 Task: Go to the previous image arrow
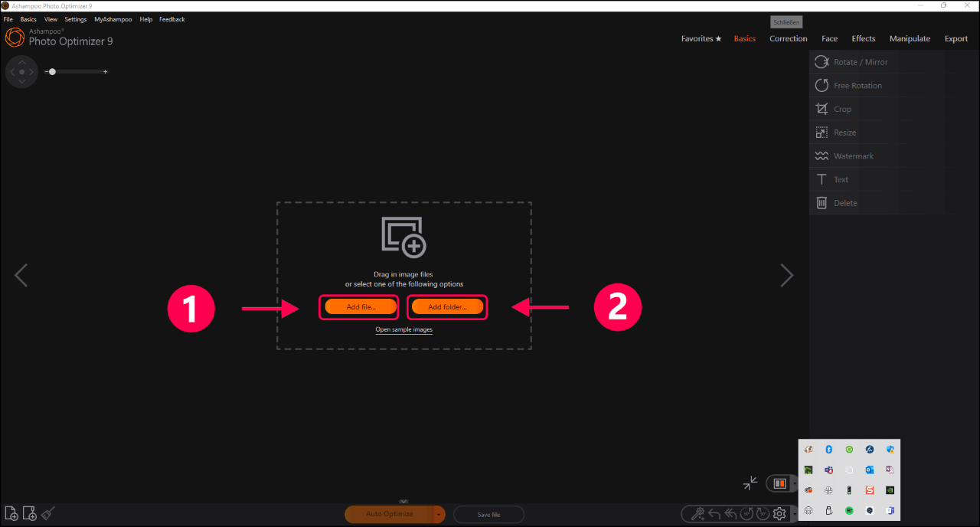click(21, 275)
